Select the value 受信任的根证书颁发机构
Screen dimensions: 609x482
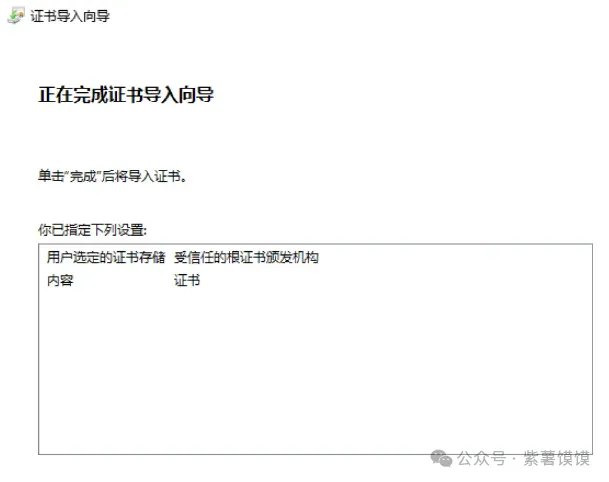coord(246,257)
